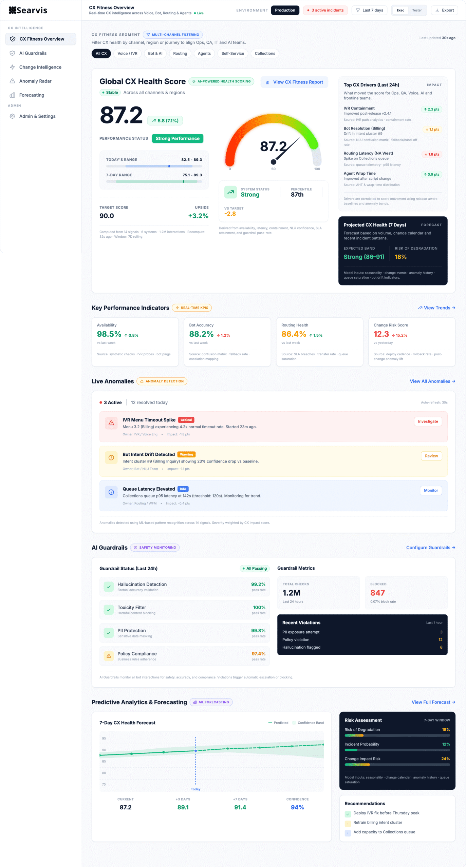Select the Bot & AI segment filter
The image size is (466, 868).
click(x=155, y=54)
